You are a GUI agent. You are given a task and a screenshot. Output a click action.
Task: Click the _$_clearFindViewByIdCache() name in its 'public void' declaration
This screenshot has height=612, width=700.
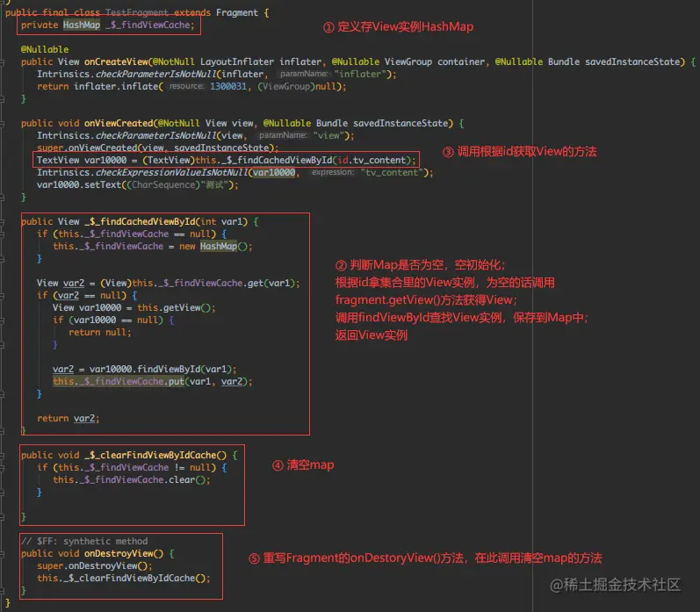[155, 456]
